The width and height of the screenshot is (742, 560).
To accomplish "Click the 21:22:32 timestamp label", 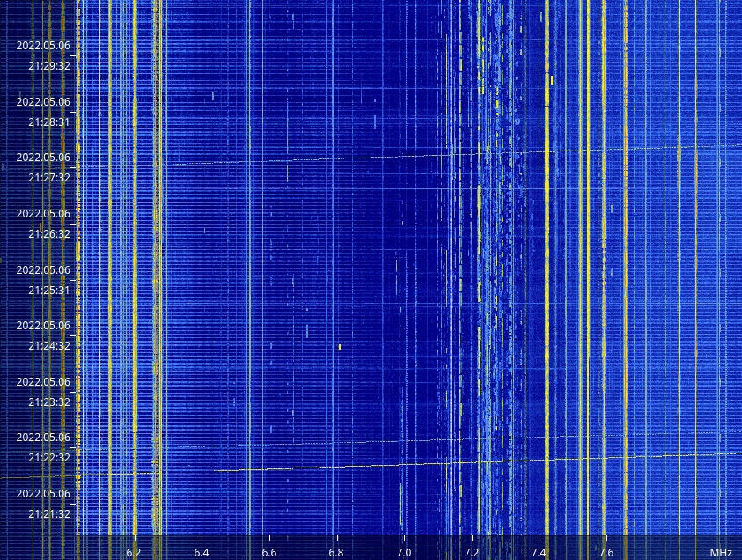I will [49, 458].
